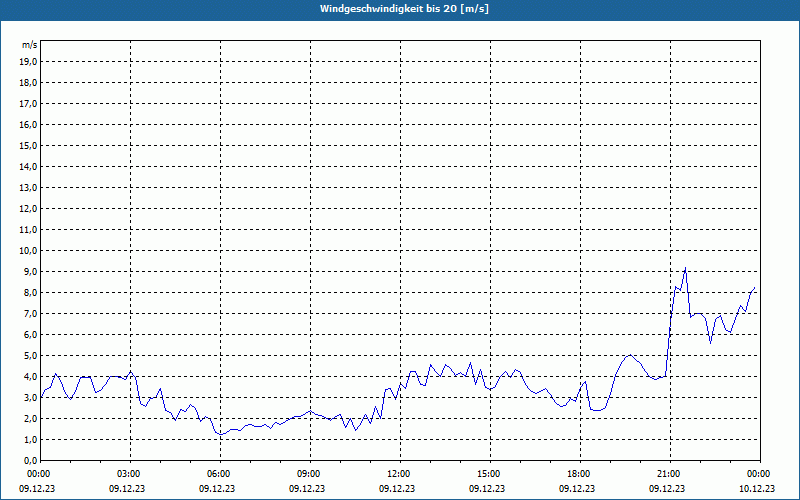
Task: Select the 11,0 y-axis label
Action: 28,230
